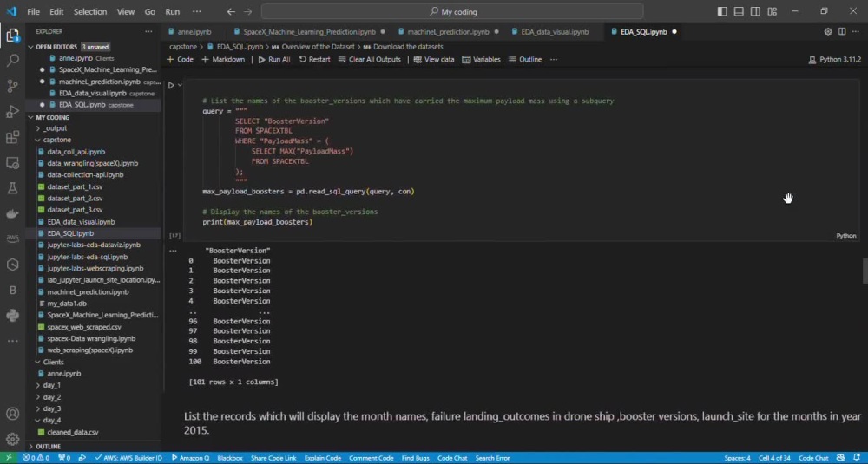
Task: Open the Accounts menu icon
Action: coord(12,414)
